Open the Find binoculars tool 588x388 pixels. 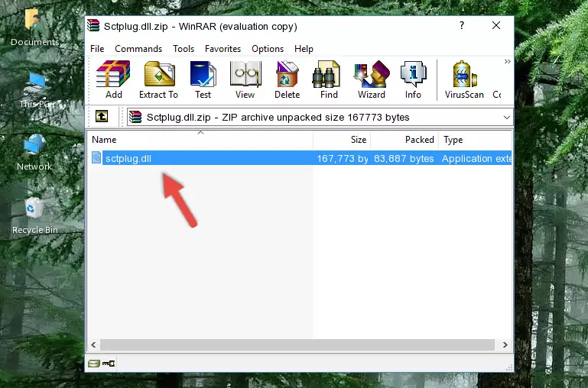[x=329, y=79]
